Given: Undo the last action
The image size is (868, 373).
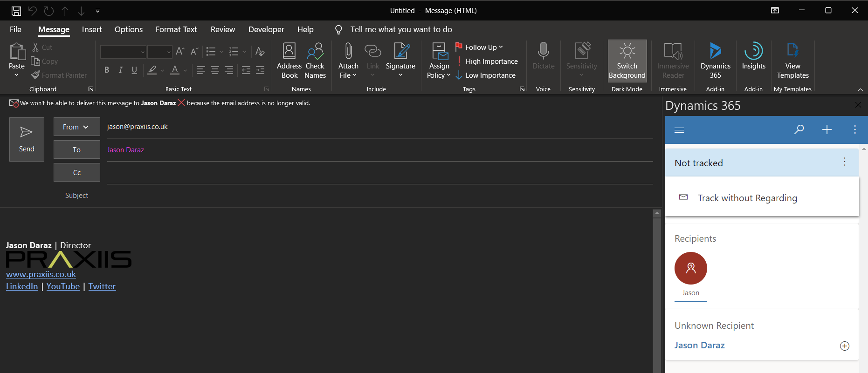Looking at the screenshot, I should pyautogui.click(x=32, y=11).
